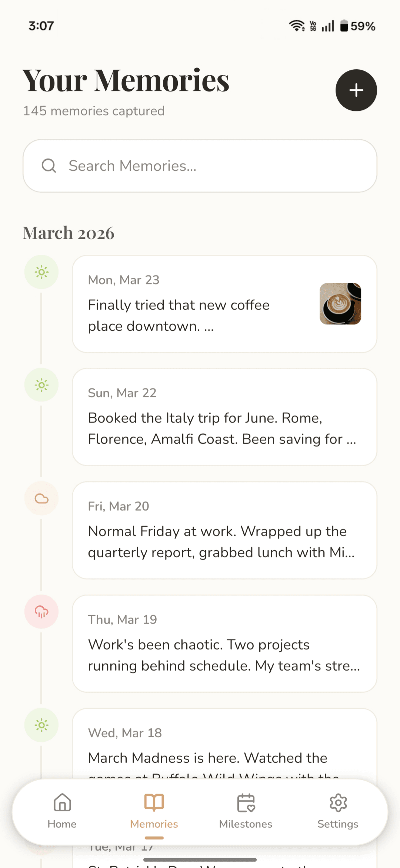Viewport: 400px width, 868px height.
Task: Select the sunny mood icon for Mar 22
Action: click(41, 385)
